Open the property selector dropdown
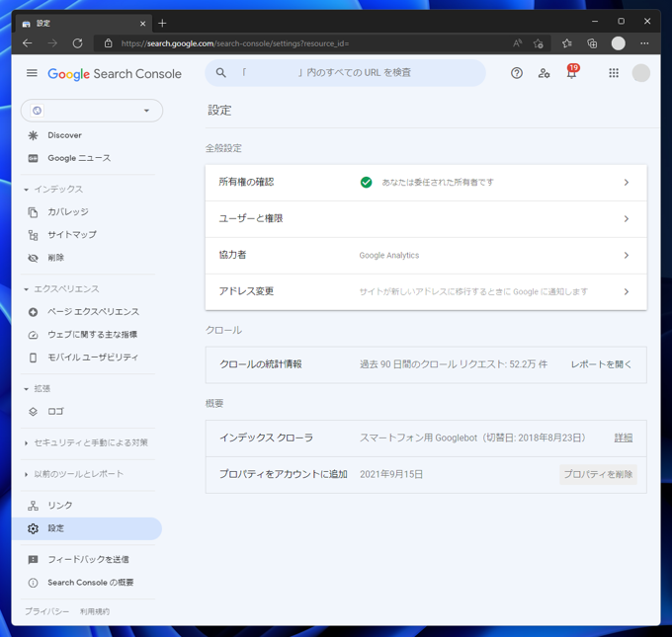This screenshot has height=637, width=672. (92, 111)
